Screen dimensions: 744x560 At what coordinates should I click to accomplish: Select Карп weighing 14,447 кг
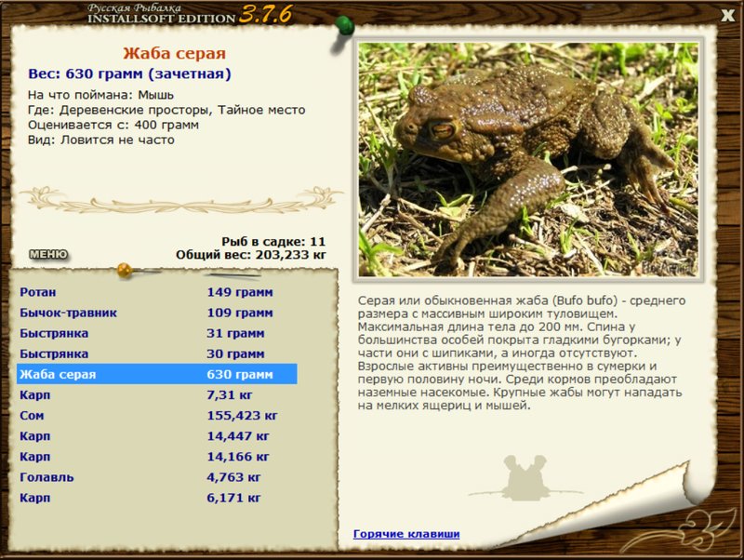point(156,436)
